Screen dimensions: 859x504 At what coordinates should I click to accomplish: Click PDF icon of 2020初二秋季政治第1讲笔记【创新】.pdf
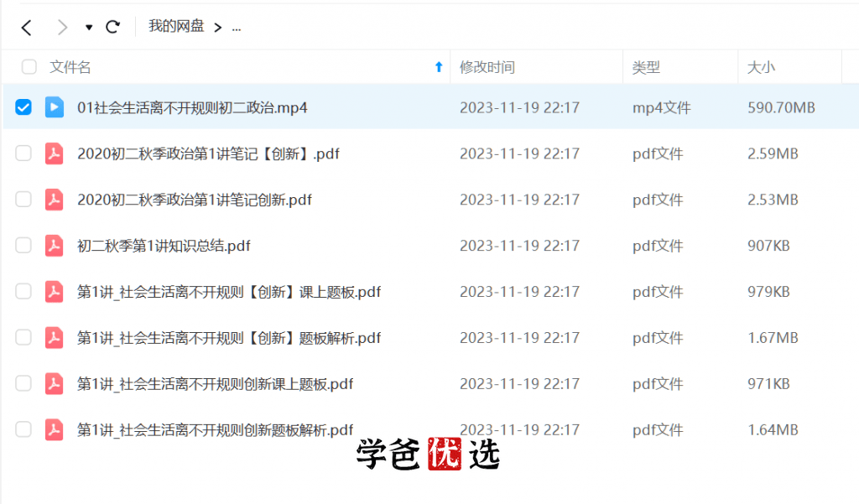pyautogui.click(x=54, y=153)
